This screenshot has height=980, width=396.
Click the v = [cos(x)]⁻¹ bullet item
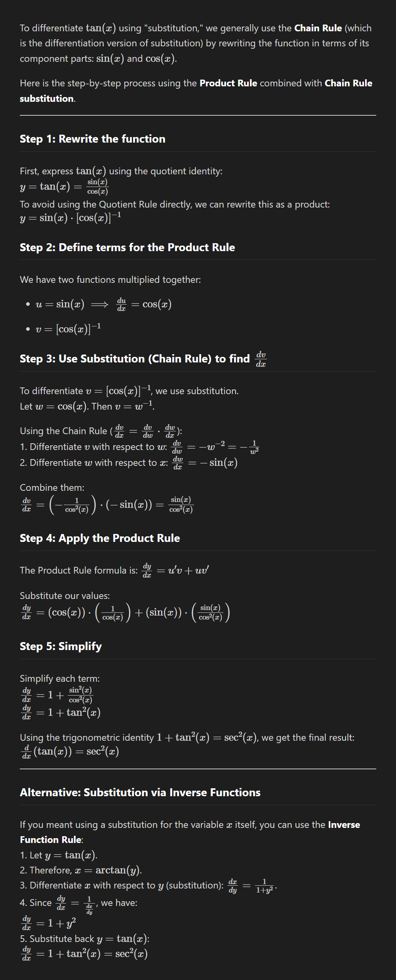[x=68, y=329]
